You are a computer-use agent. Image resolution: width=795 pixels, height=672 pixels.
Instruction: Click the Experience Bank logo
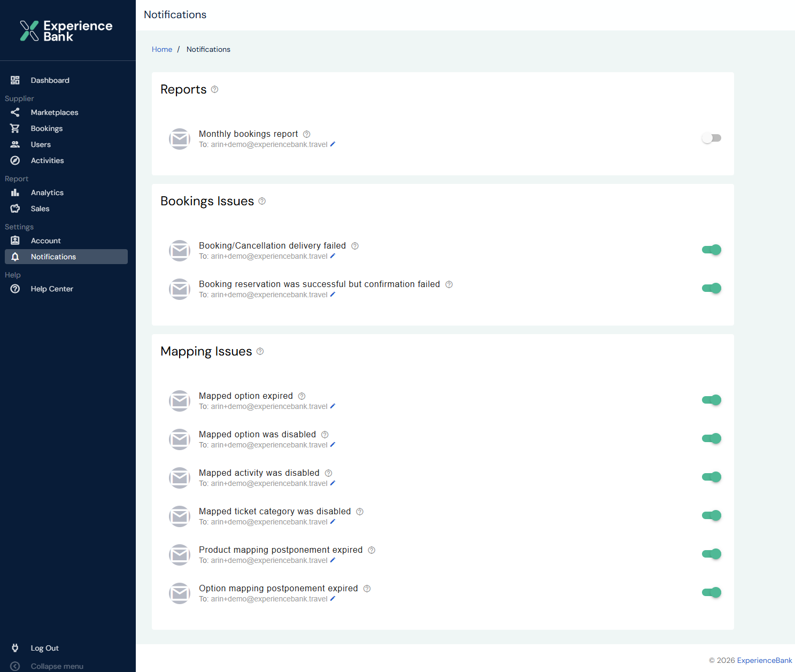(x=66, y=31)
